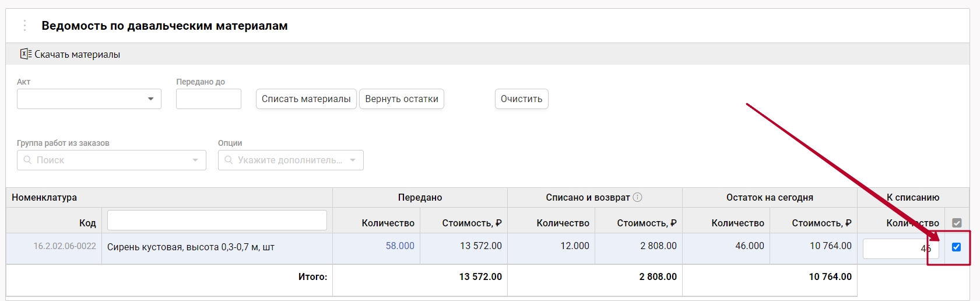Toggle the select-all checkbox in table header
Screen dimensions: 980x301
(x=956, y=223)
